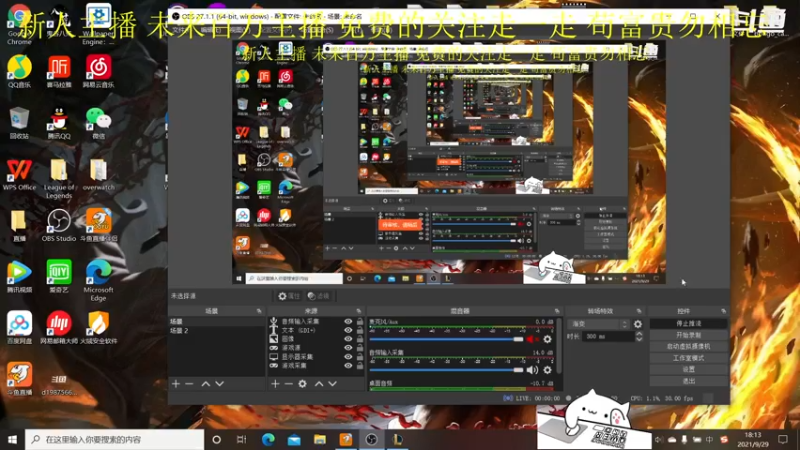The height and width of the screenshot is (450, 800).
Task: Increase the 时长 duration with up stepper
Action: point(639,334)
